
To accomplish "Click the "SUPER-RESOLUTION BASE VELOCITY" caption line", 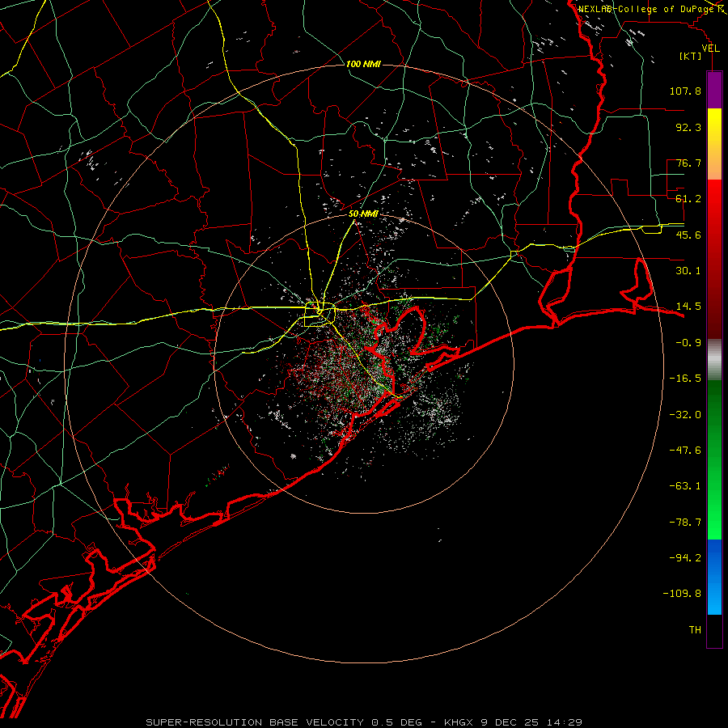I will (x=363, y=722).
